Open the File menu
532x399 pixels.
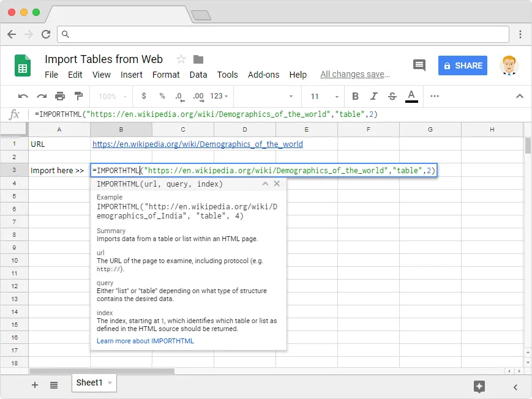(51, 75)
